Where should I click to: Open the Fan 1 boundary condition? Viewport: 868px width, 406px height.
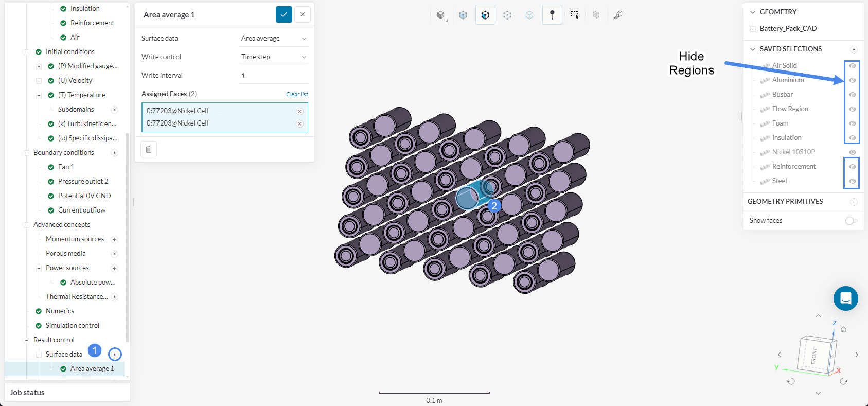66,167
